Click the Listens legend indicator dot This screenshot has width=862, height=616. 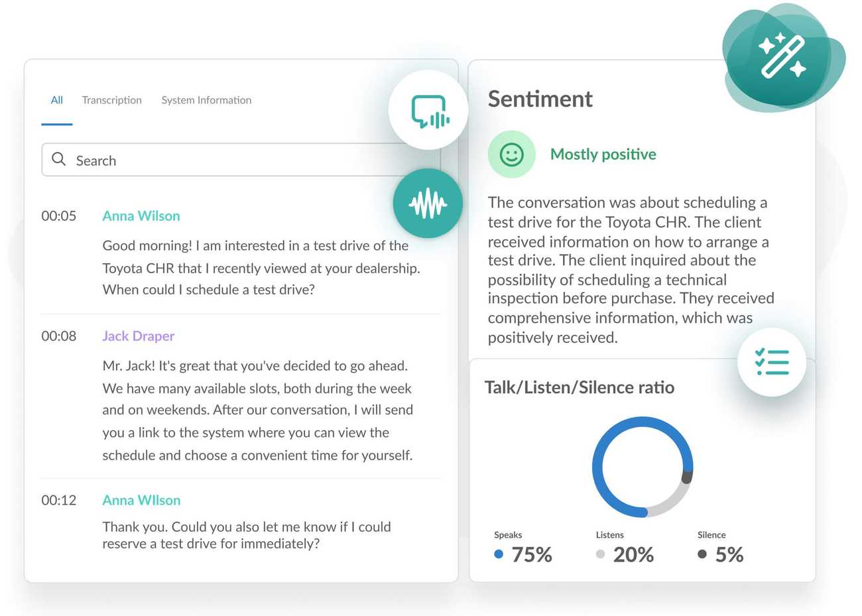[600, 554]
